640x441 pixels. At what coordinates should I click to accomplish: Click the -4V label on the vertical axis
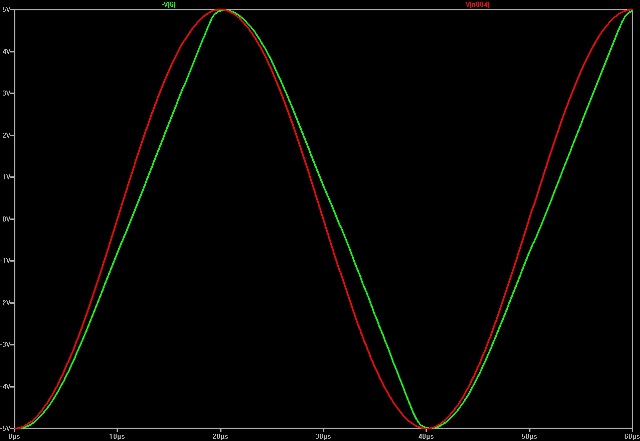[6, 386]
